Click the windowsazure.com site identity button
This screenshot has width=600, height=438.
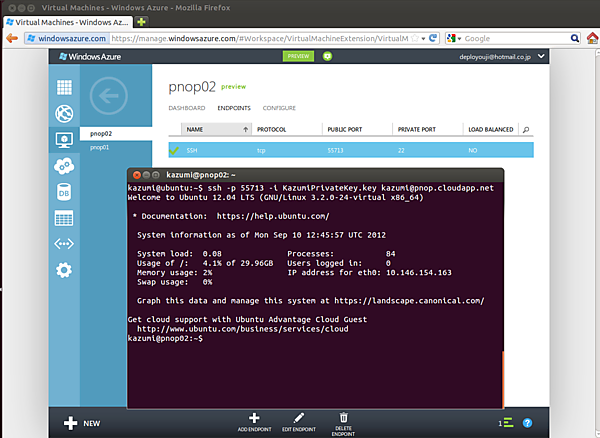pos(67,38)
